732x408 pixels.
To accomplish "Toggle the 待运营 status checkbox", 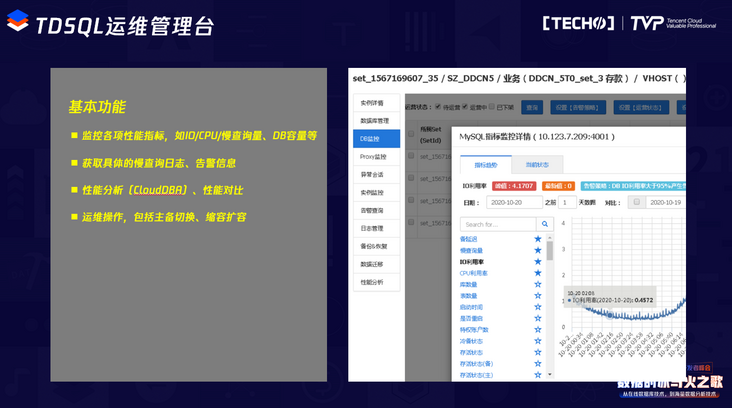I will [x=438, y=106].
